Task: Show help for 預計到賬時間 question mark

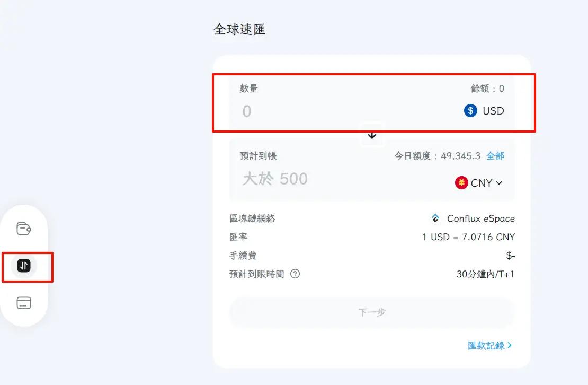Action: 295,274
